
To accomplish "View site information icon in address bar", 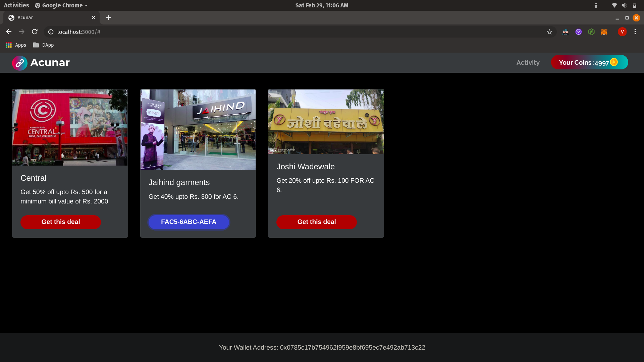I will click(51, 32).
